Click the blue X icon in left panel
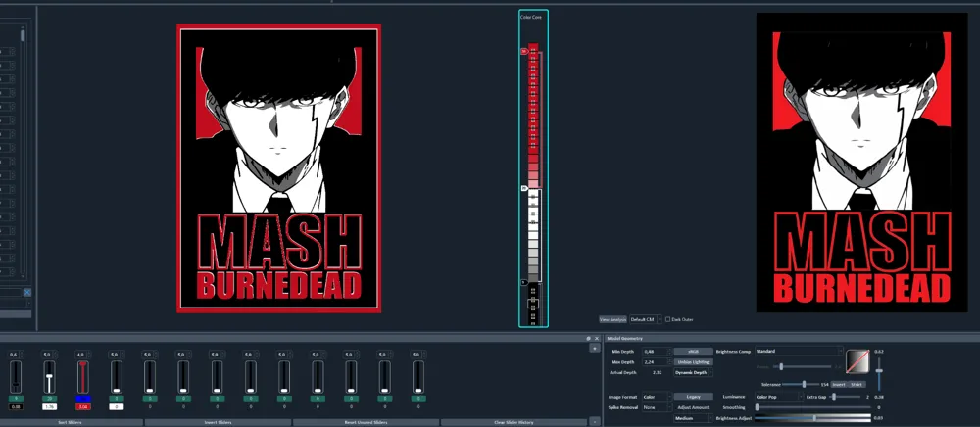The height and width of the screenshot is (427, 980). pyautogui.click(x=27, y=292)
